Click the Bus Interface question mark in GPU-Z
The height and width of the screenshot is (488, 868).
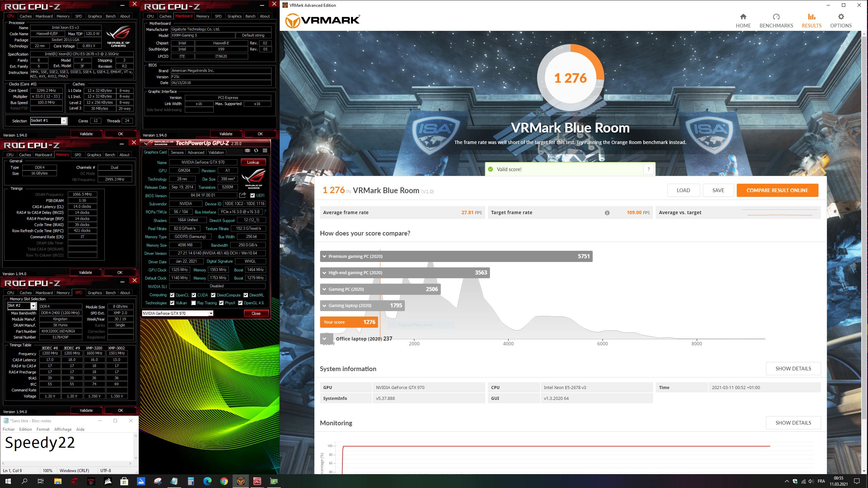pyautogui.click(x=265, y=212)
